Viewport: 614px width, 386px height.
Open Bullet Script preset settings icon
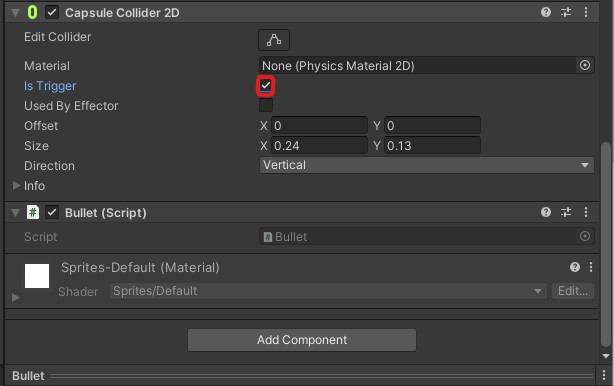(566, 212)
